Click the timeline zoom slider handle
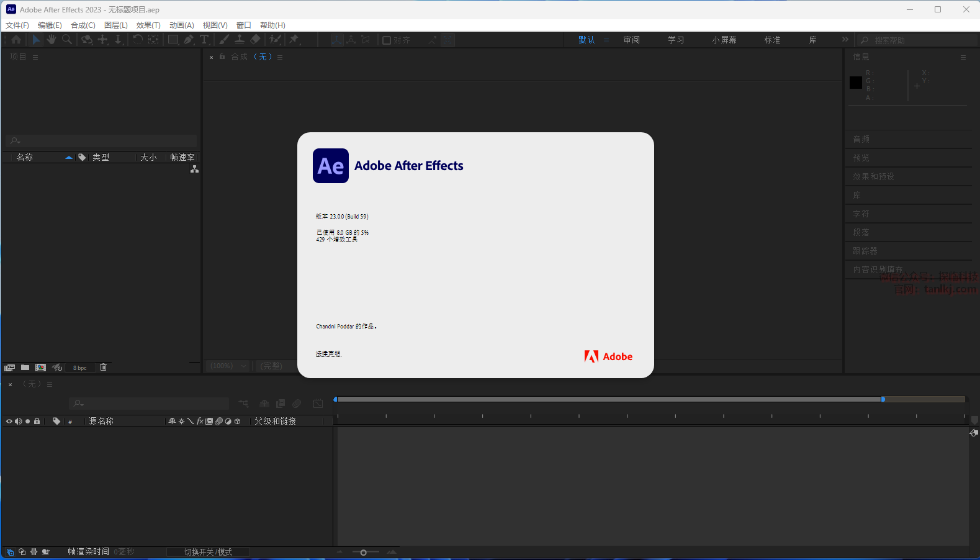Image resolution: width=980 pixels, height=560 pixels. point(364,552)
